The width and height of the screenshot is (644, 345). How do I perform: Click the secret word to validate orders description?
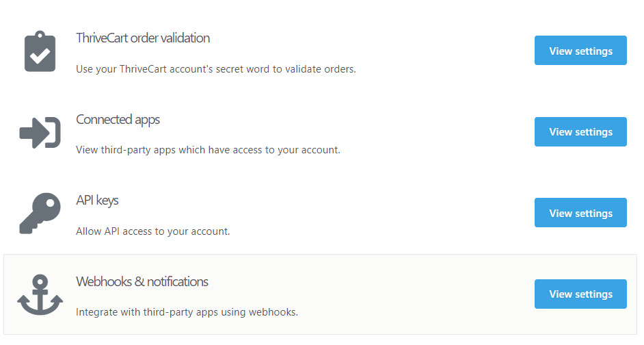tap(216, 69)
